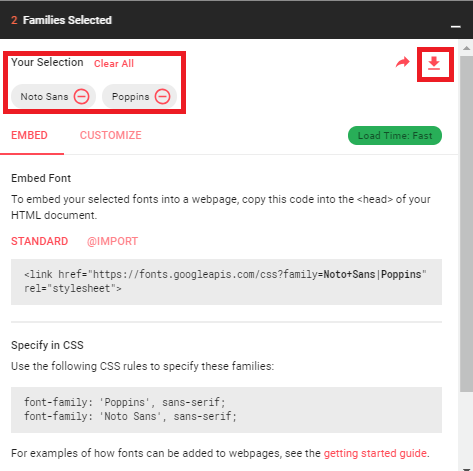
Task: Select the @IMPORT embed option
Action: [112, 241]
